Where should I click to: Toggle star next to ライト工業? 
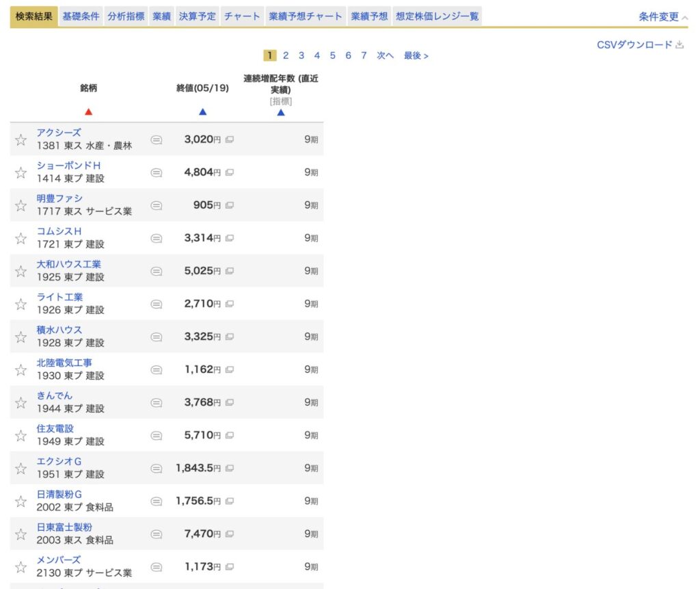pyautogui.click(x=21, y=304)
